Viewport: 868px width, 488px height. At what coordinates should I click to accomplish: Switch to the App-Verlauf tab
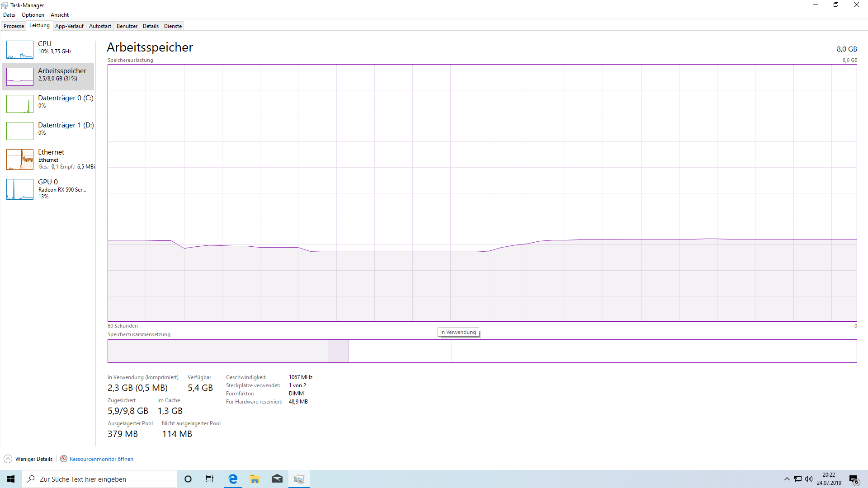tap(69, 26)
